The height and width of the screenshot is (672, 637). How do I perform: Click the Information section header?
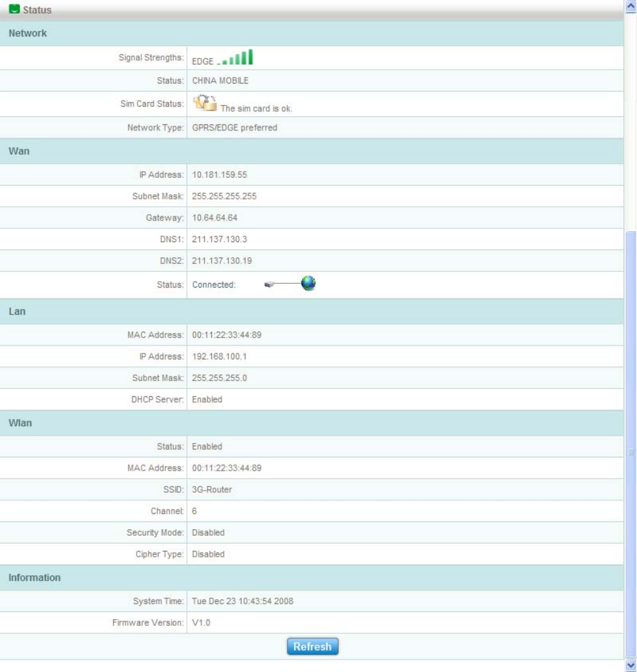click(311, 578)
